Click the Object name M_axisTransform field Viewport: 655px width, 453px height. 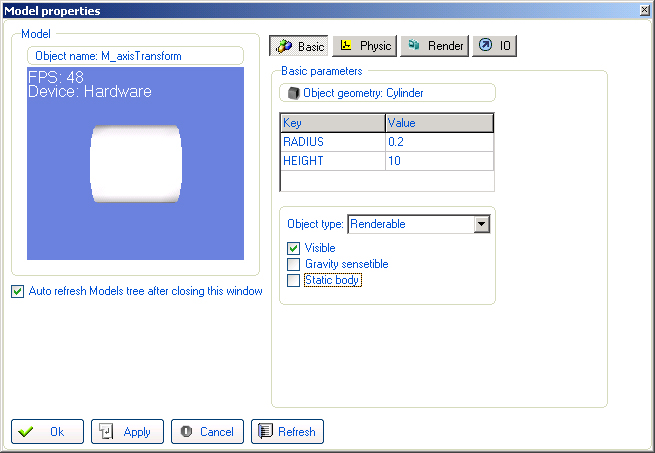pyautogui.click(x=135, y=56)
